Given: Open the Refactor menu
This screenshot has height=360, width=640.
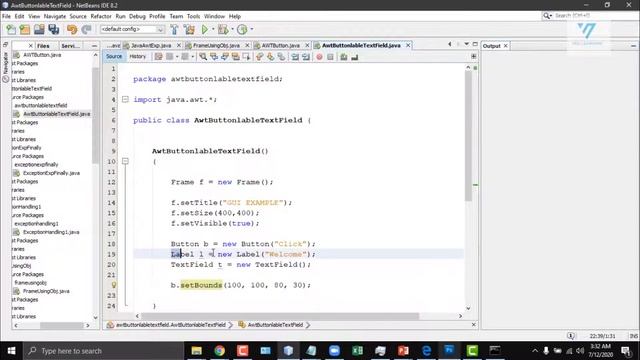Looking at the screenshot, I should point(101,16).
